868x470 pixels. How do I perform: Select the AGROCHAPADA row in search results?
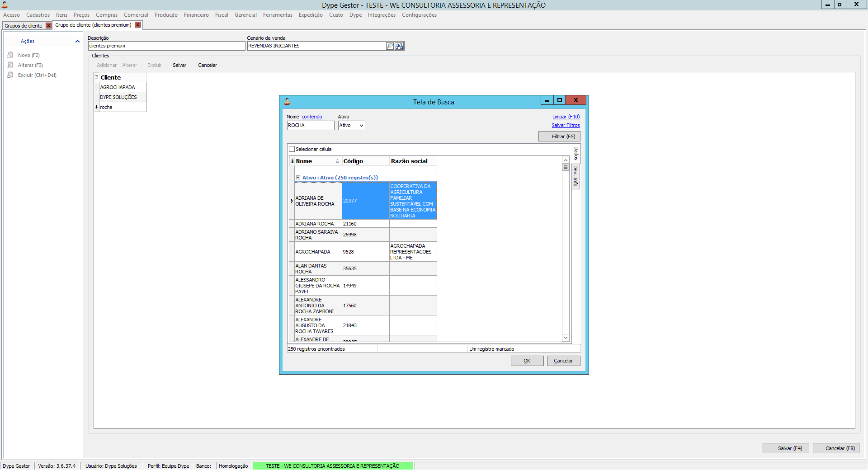pos(363,252)
